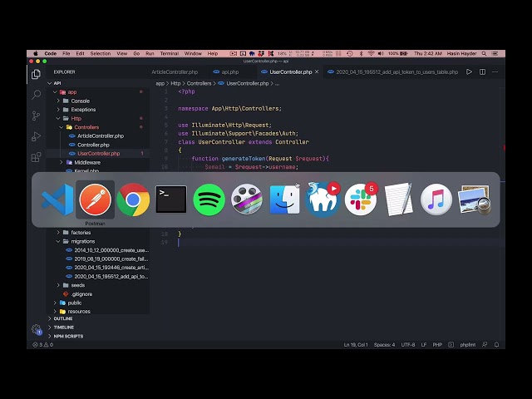This screenshot has width=532, height=399.
Task: Switch to the film reel app icon
Action: 247,199
